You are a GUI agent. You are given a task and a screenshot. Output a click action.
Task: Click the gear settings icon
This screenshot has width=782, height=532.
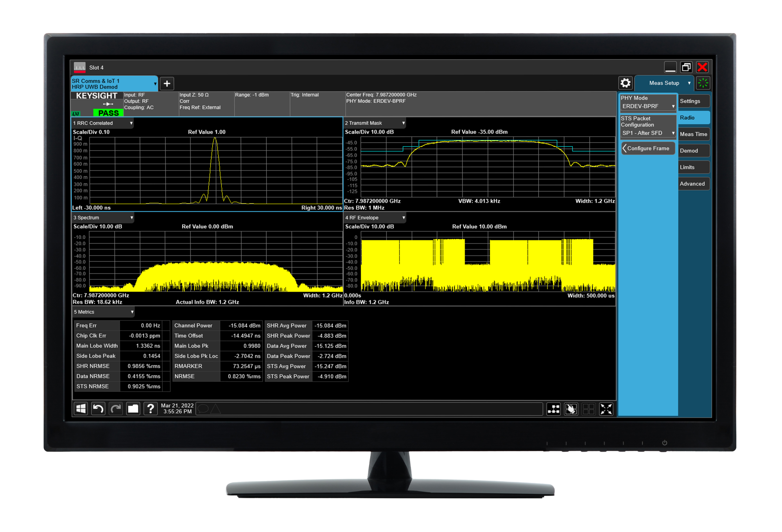click(625, 83)
